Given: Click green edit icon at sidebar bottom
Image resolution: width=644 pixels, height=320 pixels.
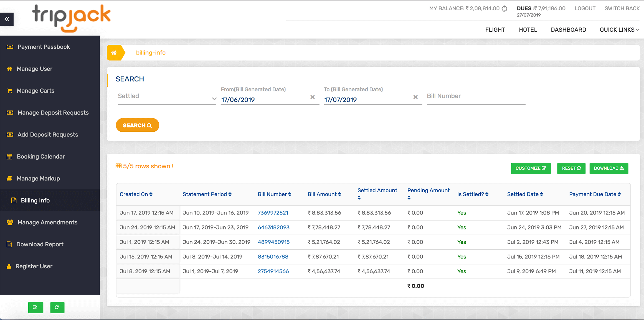Looking at the screenshot, I should click(x=36, y=307).
